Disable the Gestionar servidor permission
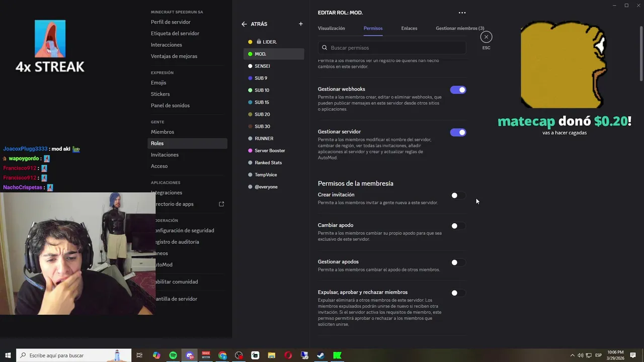This screenshot has height=362, width=644. click(458, 132)
